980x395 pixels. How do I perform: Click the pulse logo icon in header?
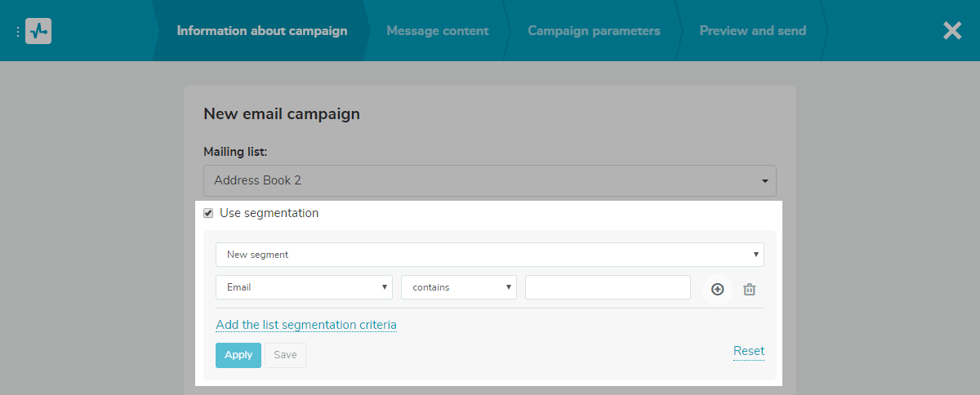[38, 31]
